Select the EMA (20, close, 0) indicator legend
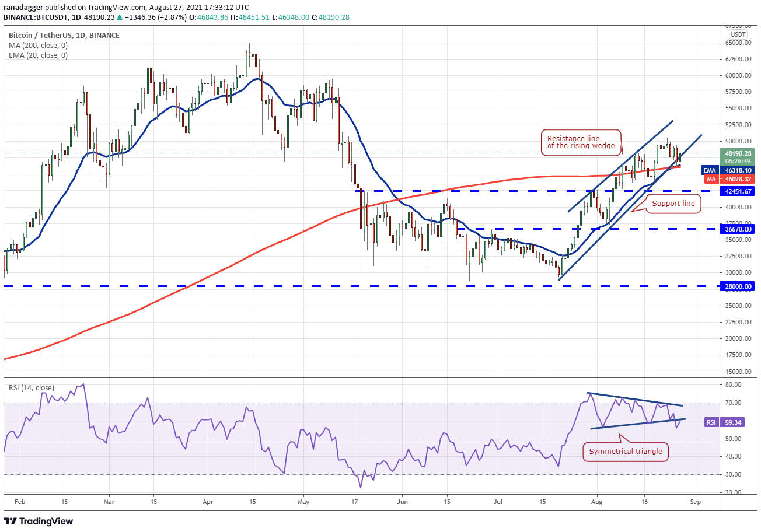The width and height of the screenshot is (761, 532). (38, 55)
